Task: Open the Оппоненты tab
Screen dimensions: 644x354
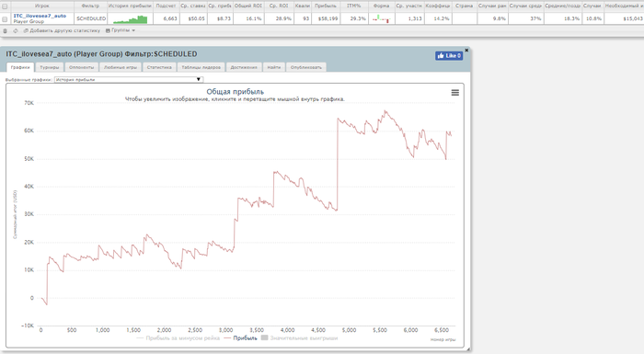Action: 81,67
